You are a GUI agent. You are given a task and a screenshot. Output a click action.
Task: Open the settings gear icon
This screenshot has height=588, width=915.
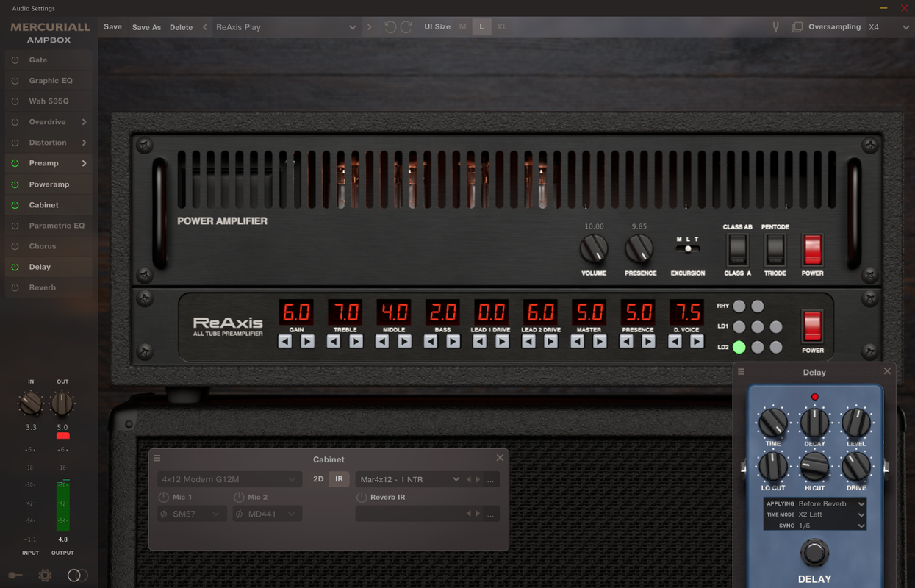pos(45,576)
